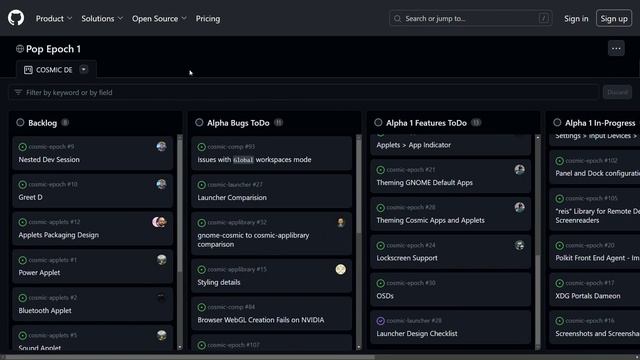Image resolution: width=640 pixels, height=360 pixels.
Task: Click the GitHub logo icon
Action: (16, 18)
